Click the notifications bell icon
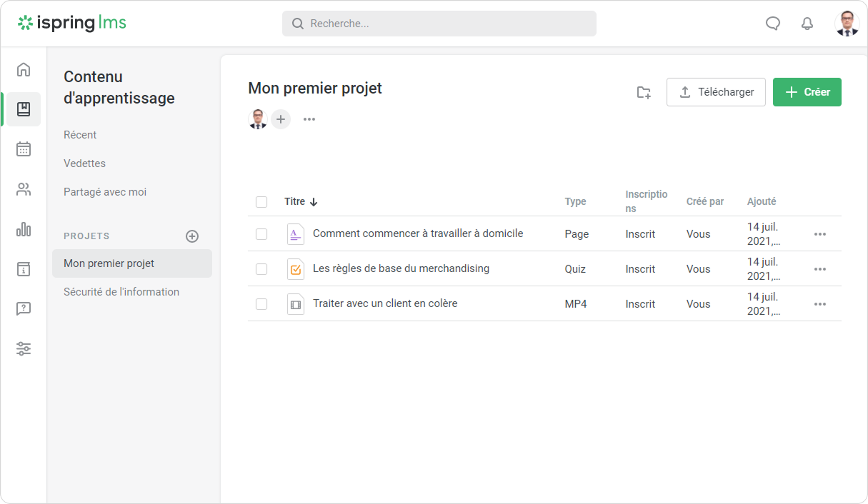 (x=807, y=24)
